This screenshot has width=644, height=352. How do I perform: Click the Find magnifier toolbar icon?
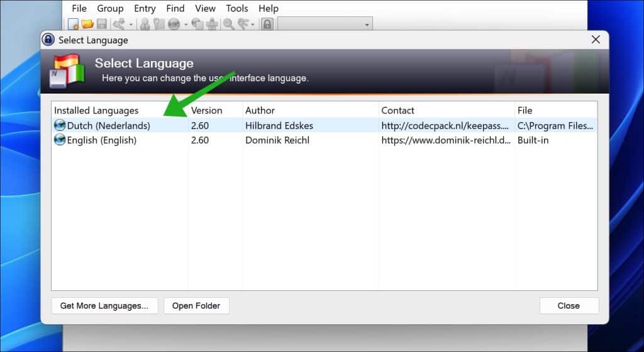228,25
